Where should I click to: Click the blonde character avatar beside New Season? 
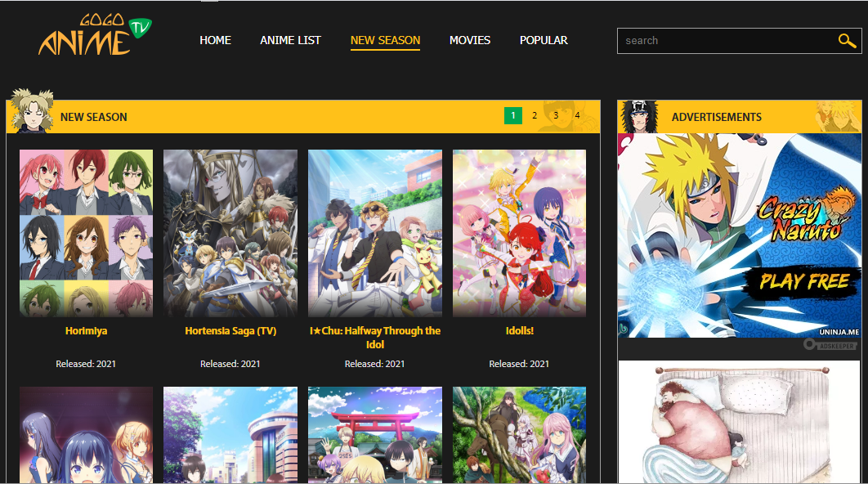[32, 110]
